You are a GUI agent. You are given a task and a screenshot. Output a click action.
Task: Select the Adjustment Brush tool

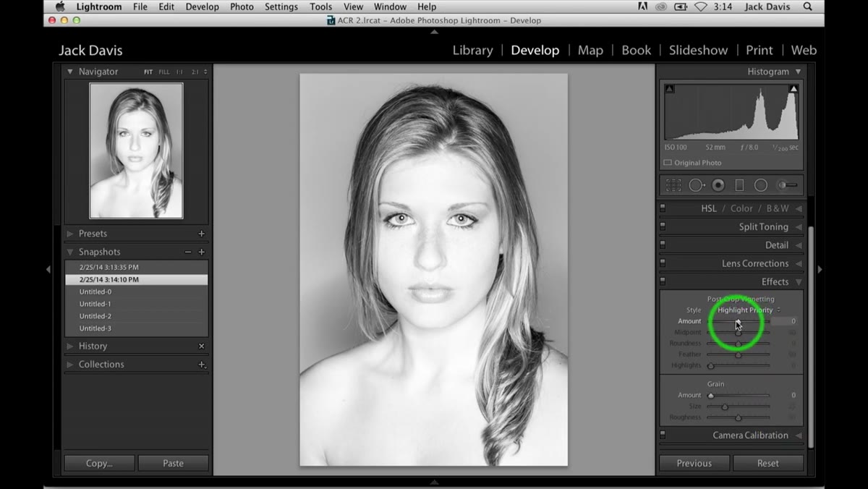click(x=787, y=185)
